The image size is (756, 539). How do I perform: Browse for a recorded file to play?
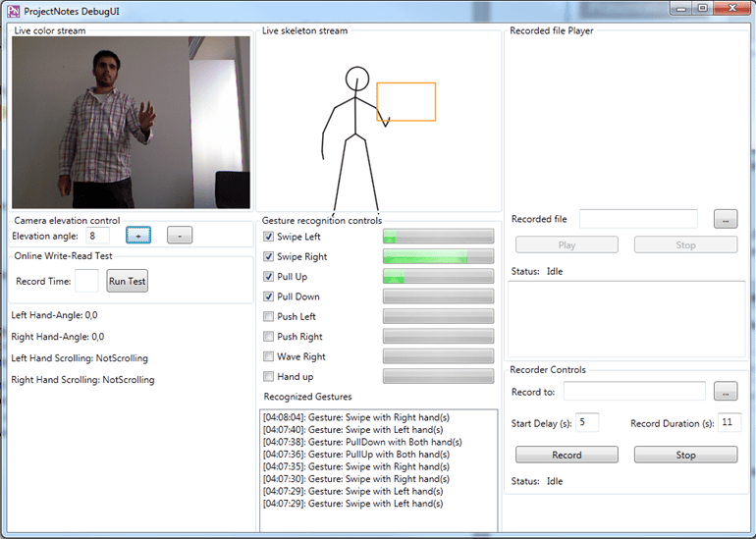point(725,218)
